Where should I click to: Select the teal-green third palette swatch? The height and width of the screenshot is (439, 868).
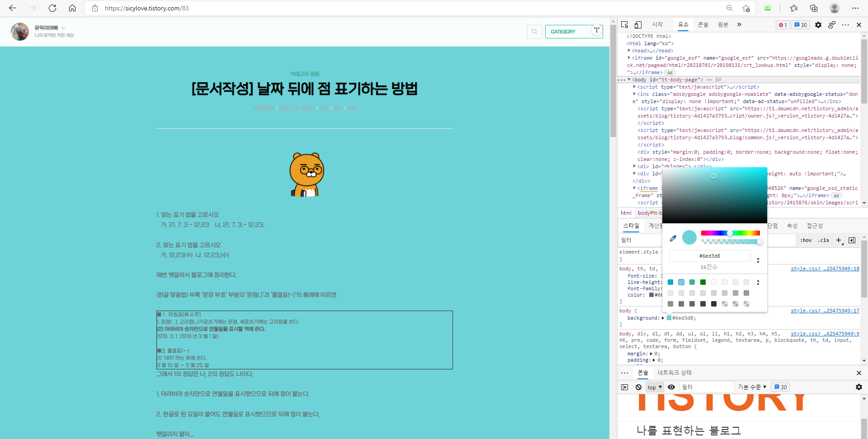(x=692, y=282)
